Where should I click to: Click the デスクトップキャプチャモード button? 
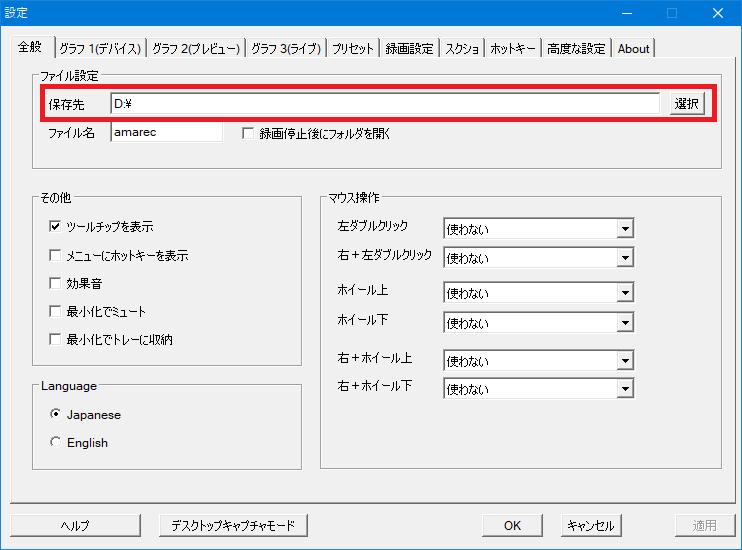pos(233,525)
